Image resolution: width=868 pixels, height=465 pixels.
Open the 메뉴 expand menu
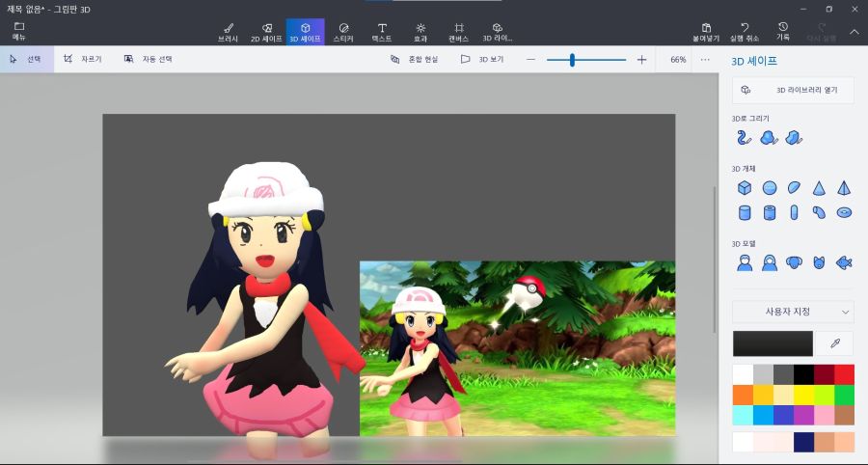point(19,31)
